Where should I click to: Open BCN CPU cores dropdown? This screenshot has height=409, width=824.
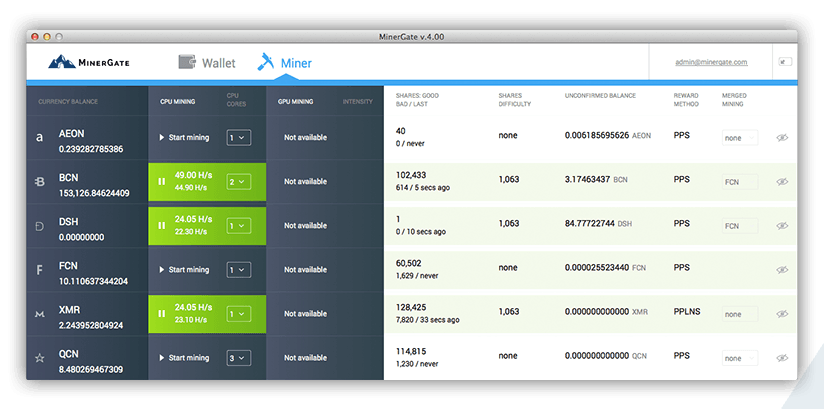click(x=239, y=182)
